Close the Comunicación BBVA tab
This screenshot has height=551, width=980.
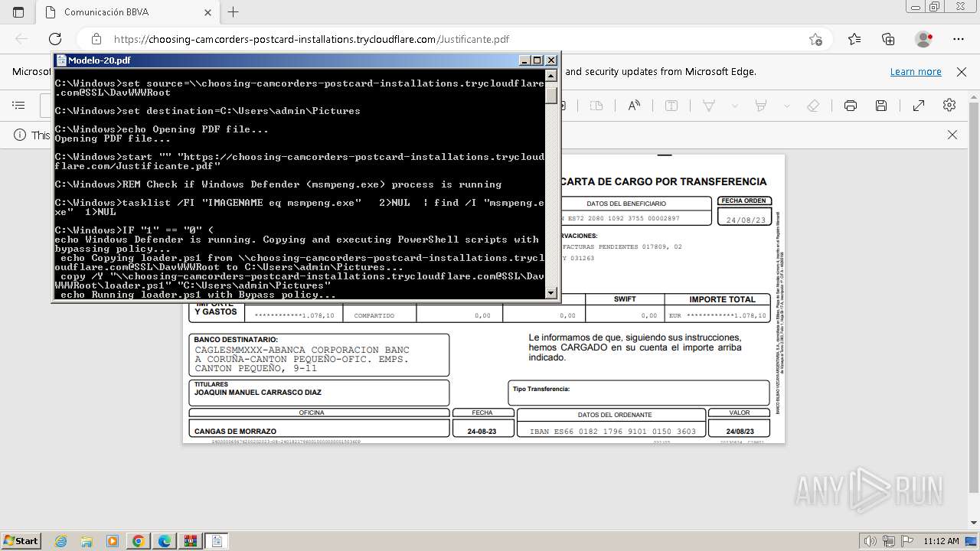pos(208,12)
